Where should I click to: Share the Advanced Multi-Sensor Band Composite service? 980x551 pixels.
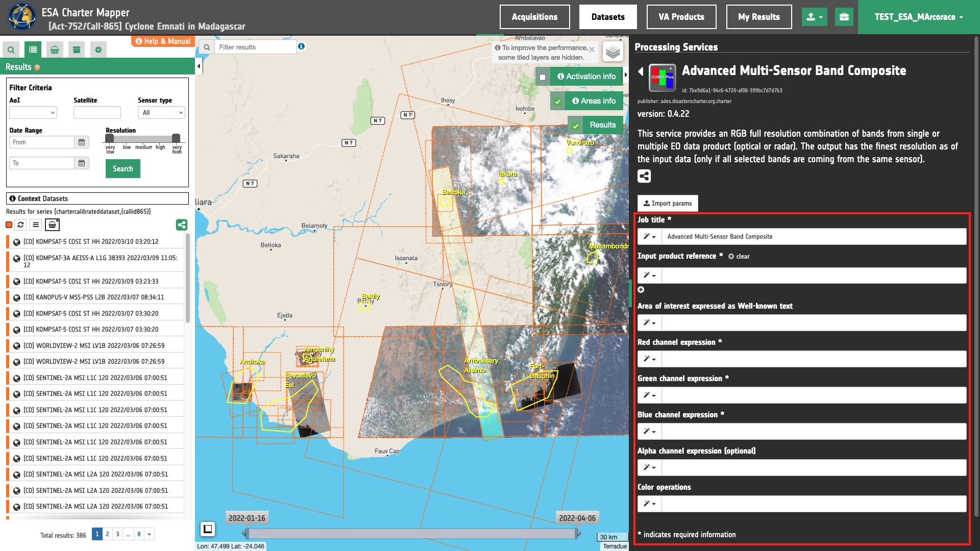point(644,176)
